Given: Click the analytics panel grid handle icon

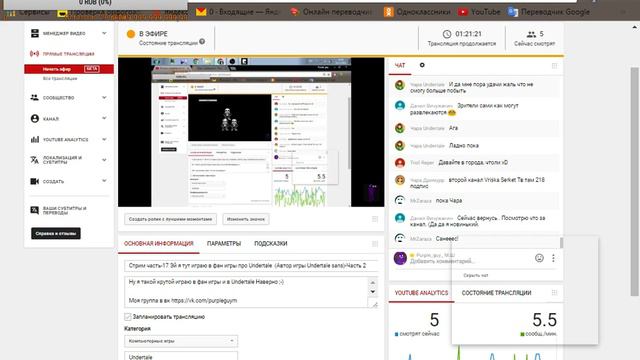Looking at the screenshot, I should [554, 293].
